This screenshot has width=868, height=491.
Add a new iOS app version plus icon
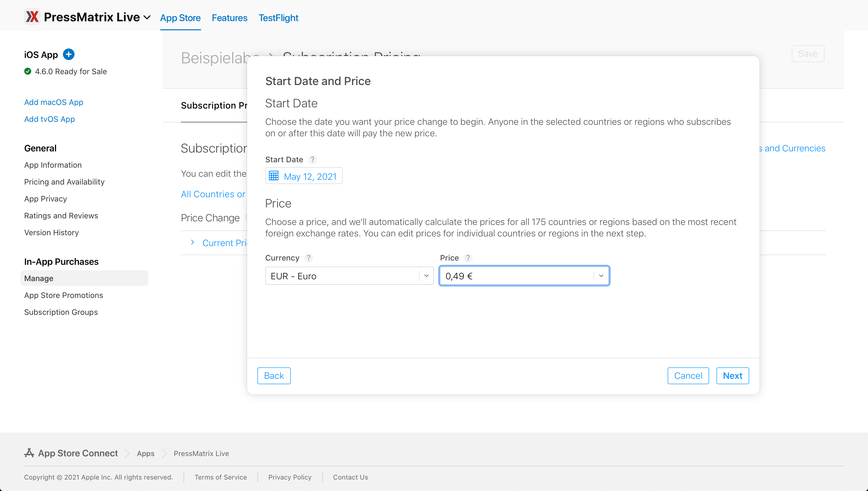[x=69, y=54]
